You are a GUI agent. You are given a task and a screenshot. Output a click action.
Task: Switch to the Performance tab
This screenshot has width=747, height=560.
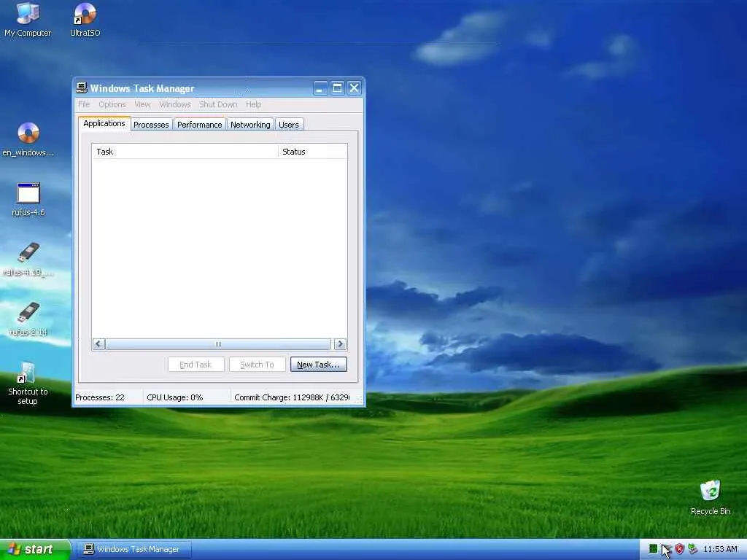pyautogui.click(x=199, y=124)
